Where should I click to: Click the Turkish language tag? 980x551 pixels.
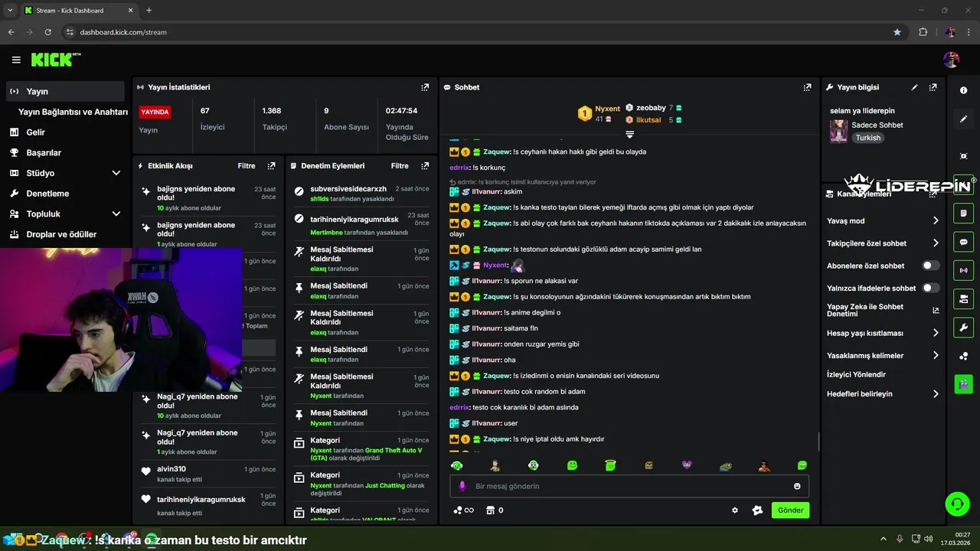click(x=868, y=138)
